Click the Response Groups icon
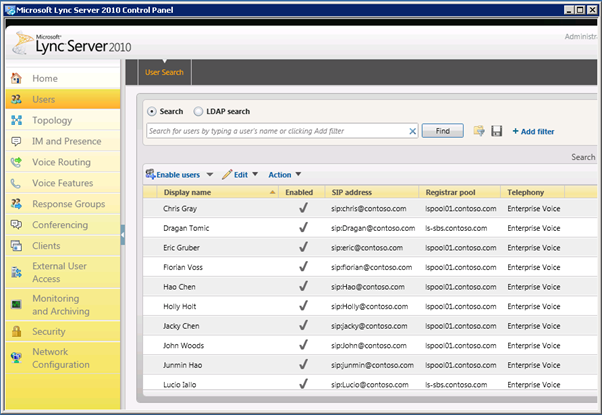 16,204
